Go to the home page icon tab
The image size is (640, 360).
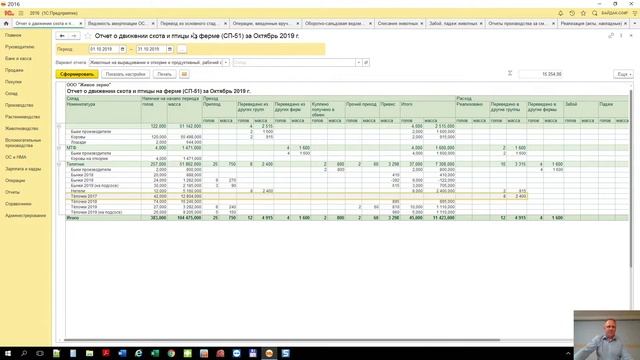(x=6, y=24)
